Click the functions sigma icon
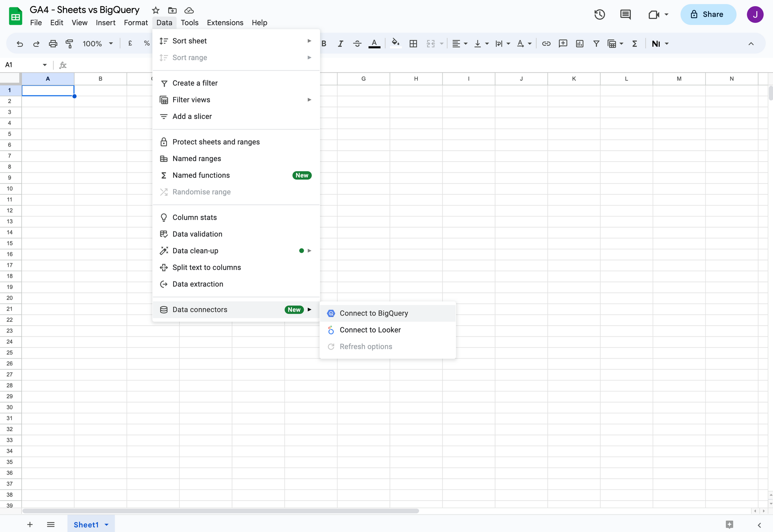The image size is (773, 532). click(635, 44)
